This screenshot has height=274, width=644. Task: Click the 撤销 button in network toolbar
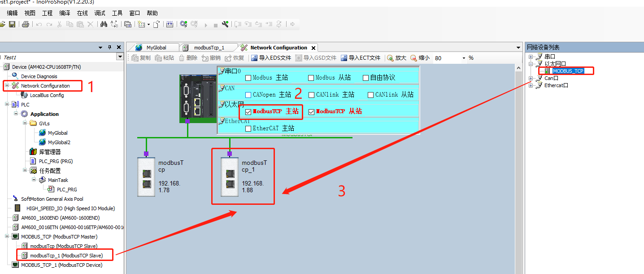[x=211, y=58]
